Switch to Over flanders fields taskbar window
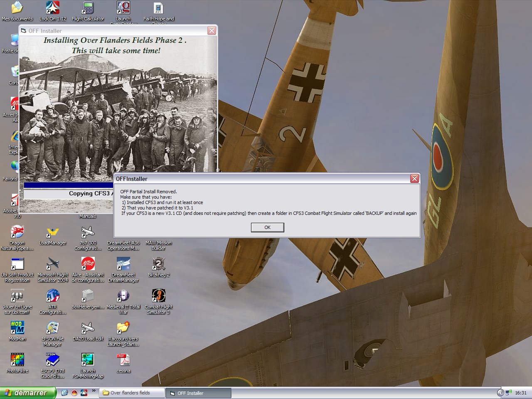This screenshot has width=532, height=399. [131, 393]
